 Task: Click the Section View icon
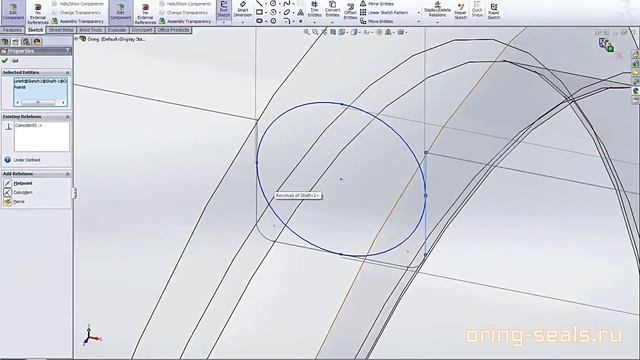pyautogui.click(x=333, y=32)
